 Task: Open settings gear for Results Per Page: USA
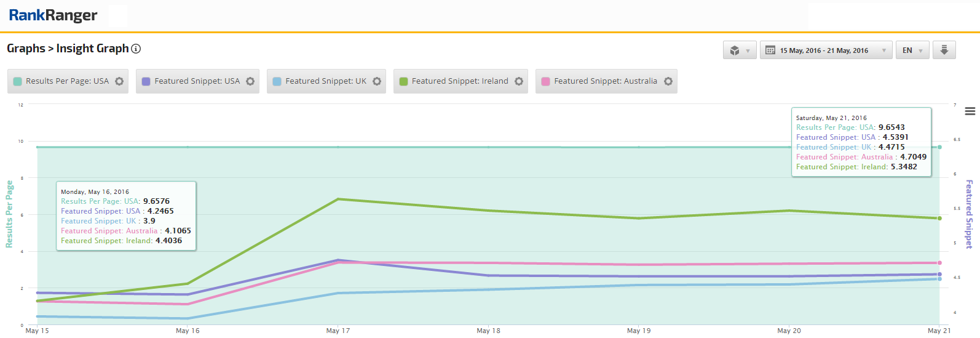coord(119,81)
